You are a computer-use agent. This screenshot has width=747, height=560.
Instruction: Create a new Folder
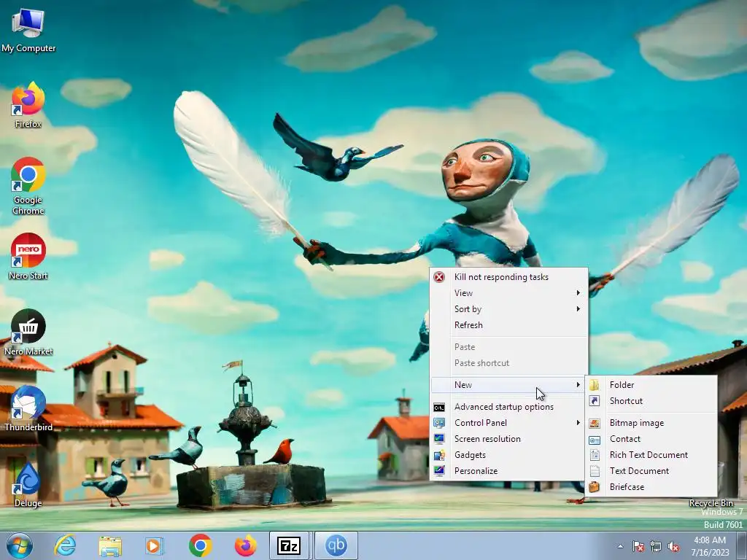point(651,385)
